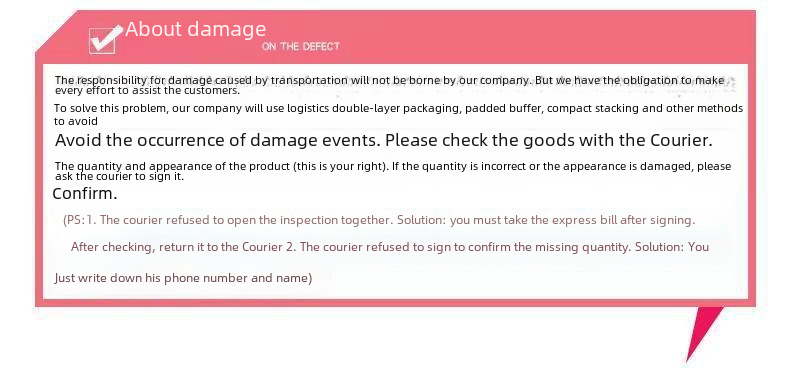The width and height of the screenshot is (790, 368).
Task: Click the quantity and appearance sentence
Action: (392, 166)
